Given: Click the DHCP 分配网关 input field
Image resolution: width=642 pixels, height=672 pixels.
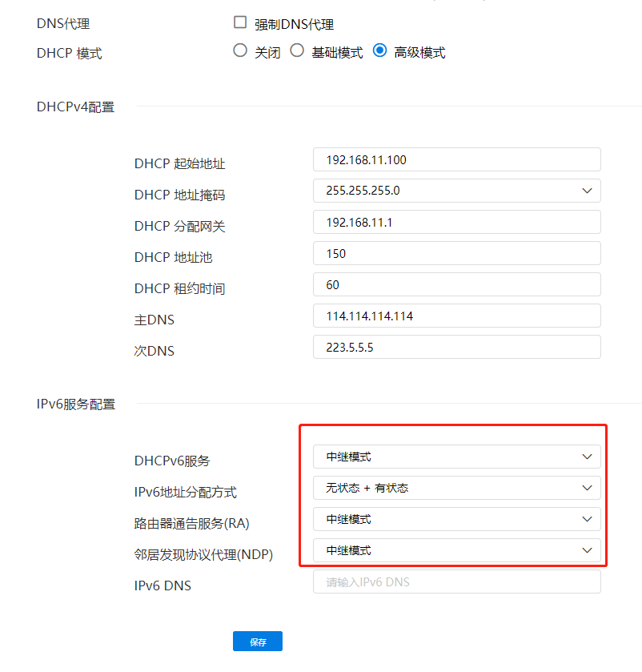Looking at the screenshot, I should [x=456, y=222].
